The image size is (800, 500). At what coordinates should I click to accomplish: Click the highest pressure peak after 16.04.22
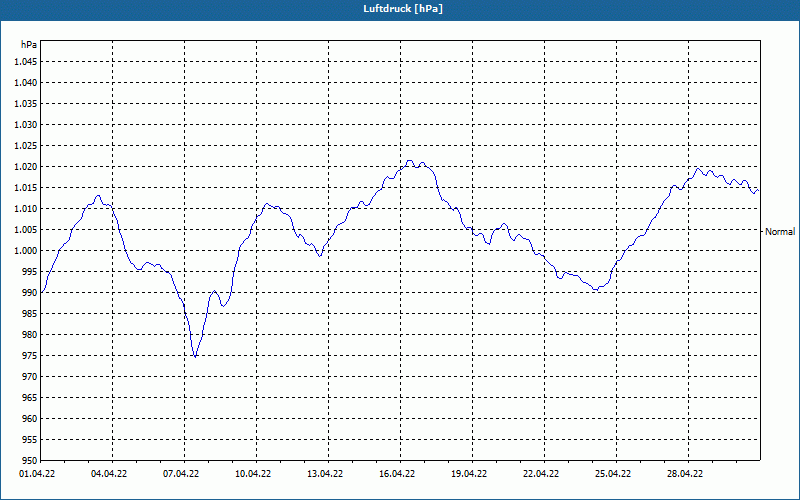coord(409,161)
